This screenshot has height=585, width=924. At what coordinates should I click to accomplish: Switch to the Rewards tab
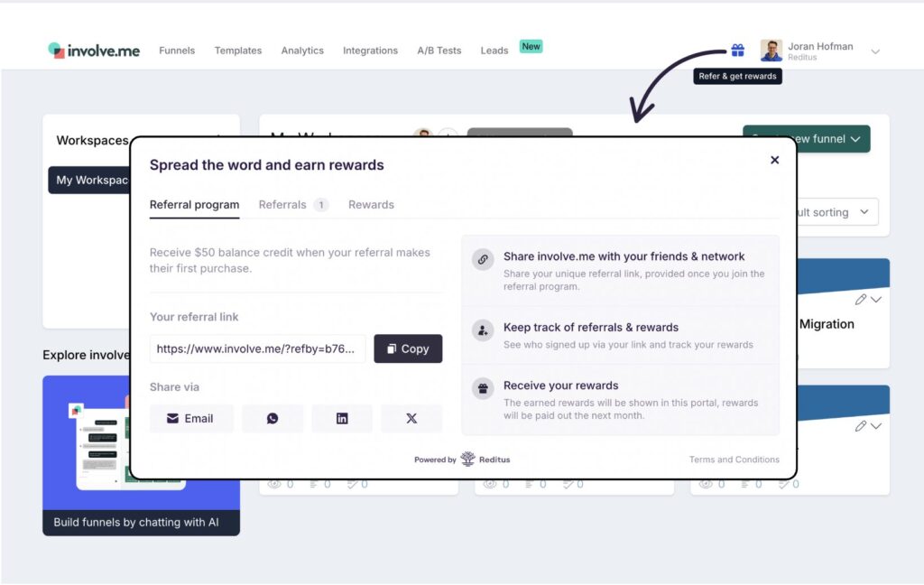[371, 205]
